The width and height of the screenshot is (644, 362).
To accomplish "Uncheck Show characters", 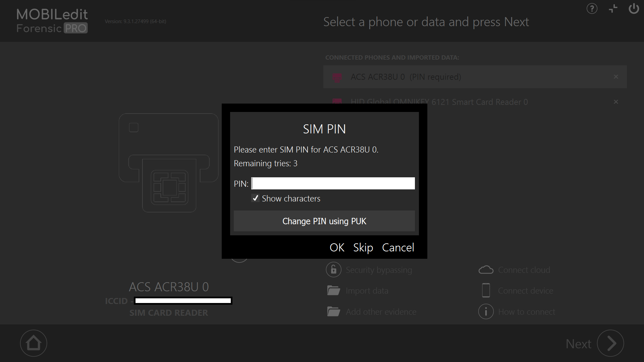I will click(x=255, y=198).
